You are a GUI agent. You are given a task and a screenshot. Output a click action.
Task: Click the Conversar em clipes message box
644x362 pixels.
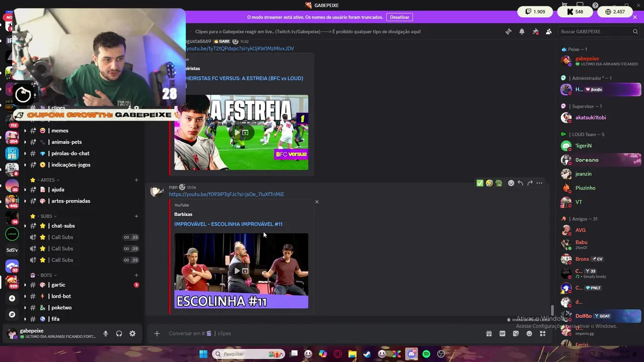point(322,333)
